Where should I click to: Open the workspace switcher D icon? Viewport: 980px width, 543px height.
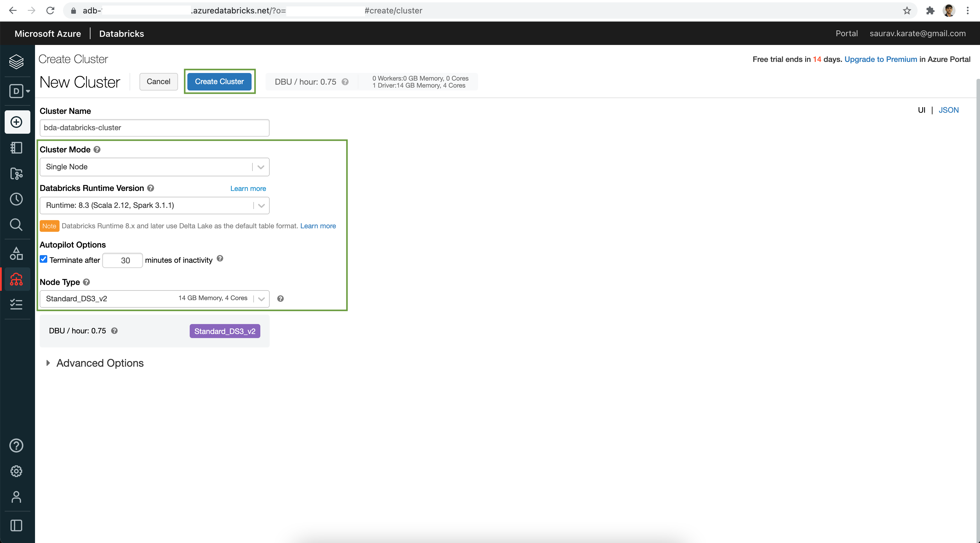[19, 91]
